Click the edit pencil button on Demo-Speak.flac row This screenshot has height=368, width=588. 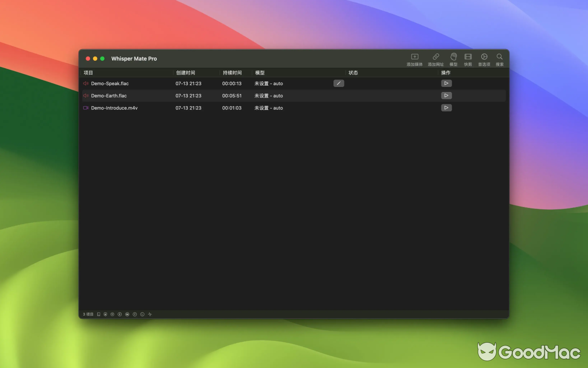coord(339,83)
